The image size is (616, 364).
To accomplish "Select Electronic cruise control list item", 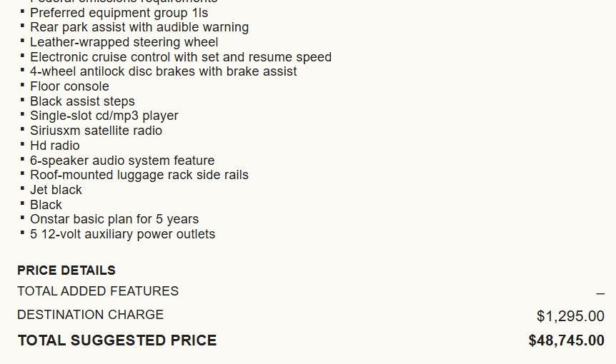I will pyautogui.click(x=181, y=57).
